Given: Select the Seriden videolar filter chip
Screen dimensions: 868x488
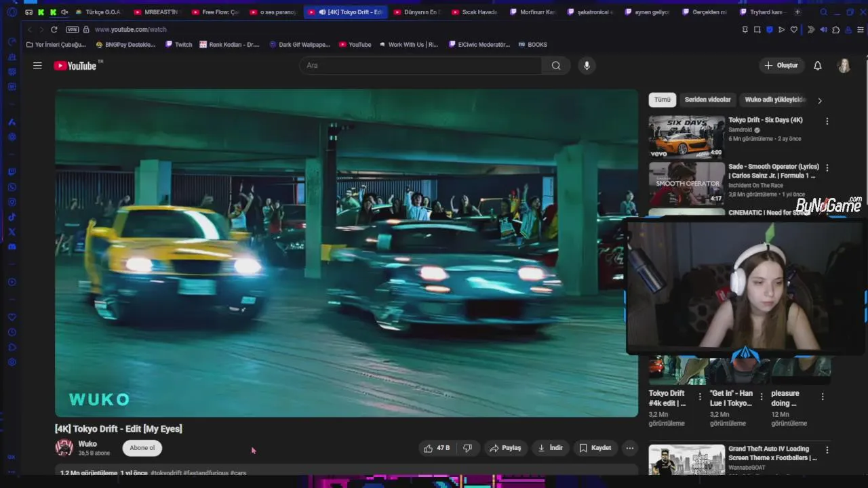Looking at the screenshot, I should (x=707, y=100).
